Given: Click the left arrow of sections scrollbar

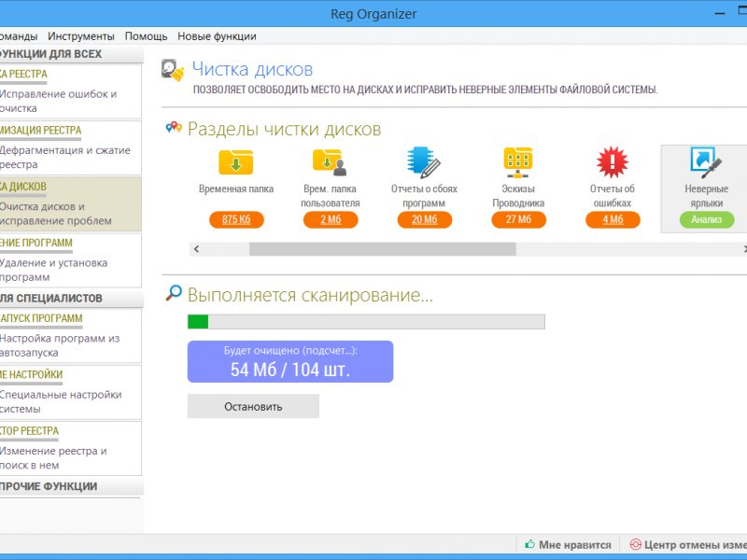Looking at the screenshot, I should click(x=196, y=249).
